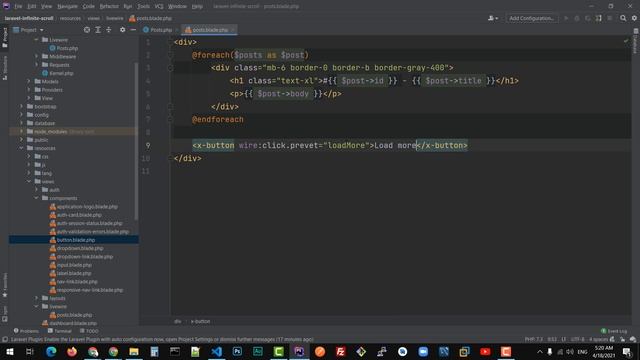Expand the Requests folder
640x360 pixels.
click(36, 64)
